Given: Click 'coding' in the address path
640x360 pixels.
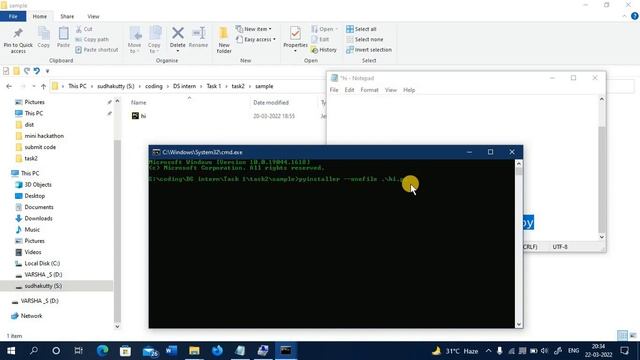Looking at the screenshot, I should [153, 86].
